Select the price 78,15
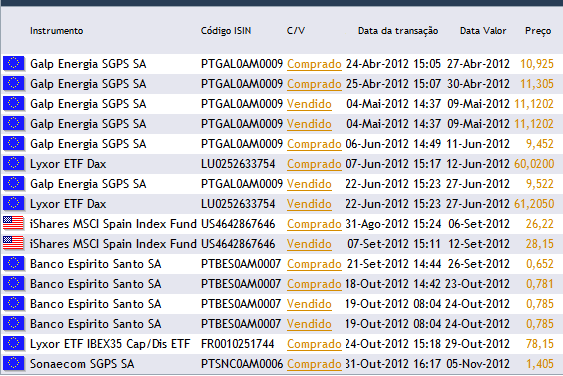The width and height of the screenshot is (563, 376). pos(540,344)
